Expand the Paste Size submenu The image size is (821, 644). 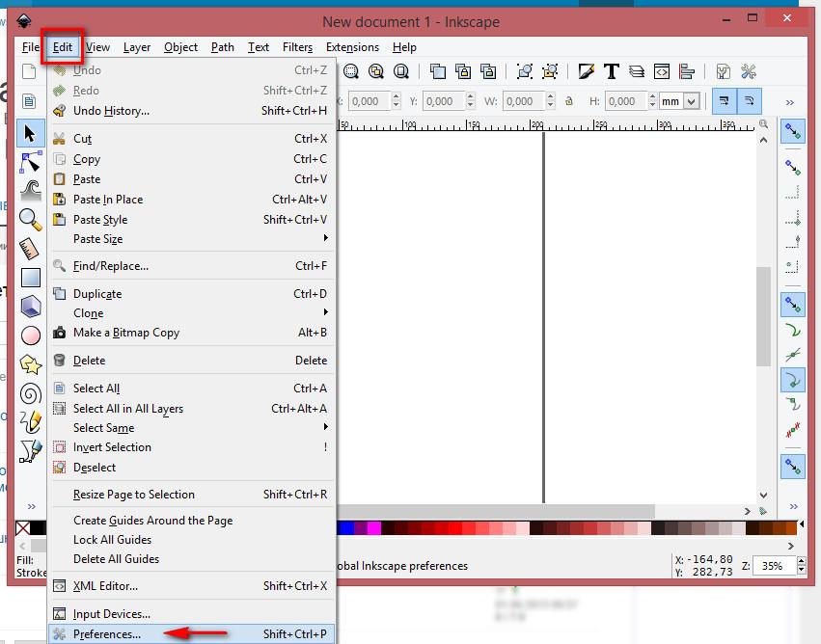pos(191,239)
